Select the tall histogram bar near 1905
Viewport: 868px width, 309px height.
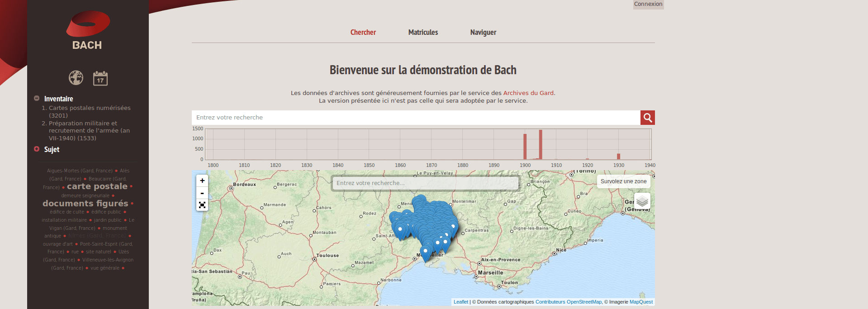click(x=541, y=145)
